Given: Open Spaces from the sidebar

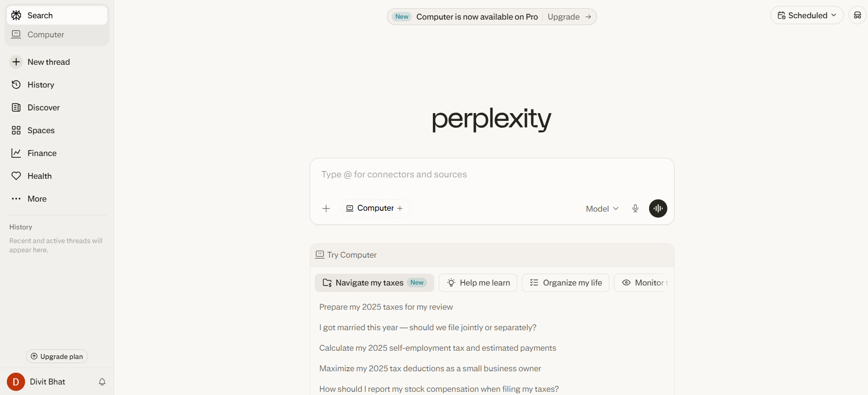Looking at the screenshot, I should point(41,130).
